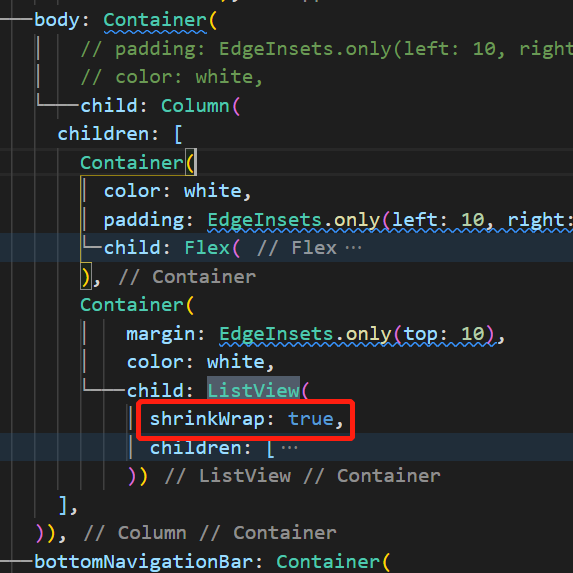Click the highlighted ListView keyword
The image size is (573, 573).
tap(254, 390)
